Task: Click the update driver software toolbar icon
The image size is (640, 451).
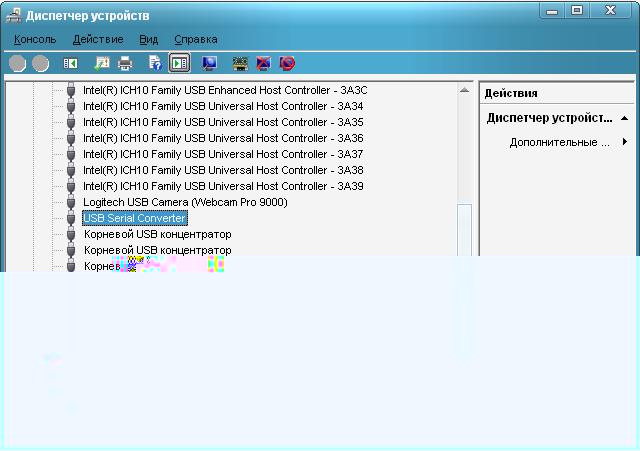Action: pyautogui.click(x=240, y=63)
